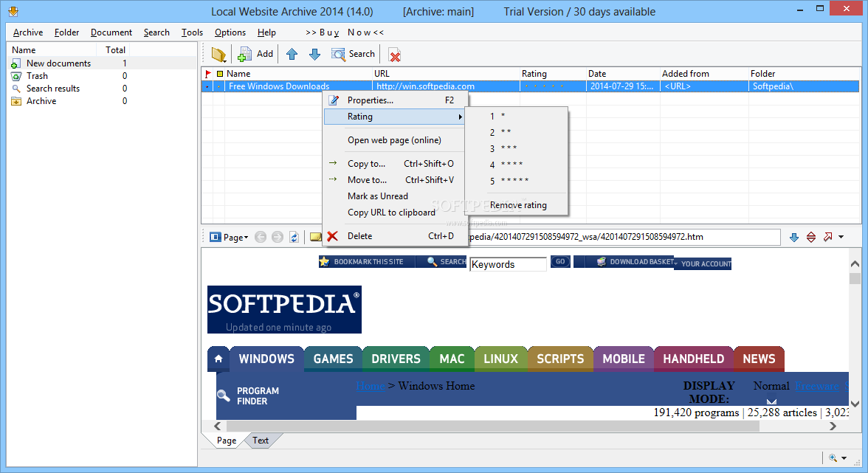Open the zoom dropdown arrow in status bar
Image resolution: width=868 pixels, height=473 pixels.
coord(844,458)
